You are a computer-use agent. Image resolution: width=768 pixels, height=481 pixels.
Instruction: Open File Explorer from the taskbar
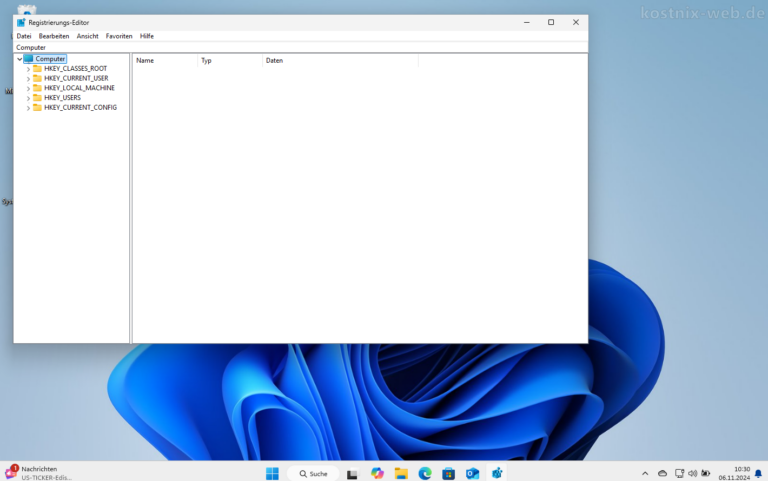pos(401,474)
